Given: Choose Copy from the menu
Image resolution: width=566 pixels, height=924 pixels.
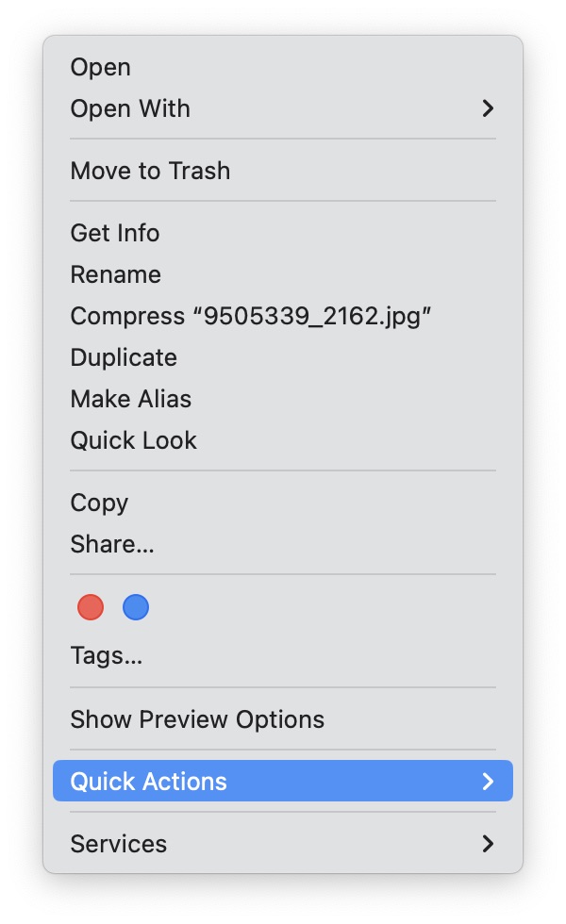Looking at the screenshot, I should [x=282, y=503].
